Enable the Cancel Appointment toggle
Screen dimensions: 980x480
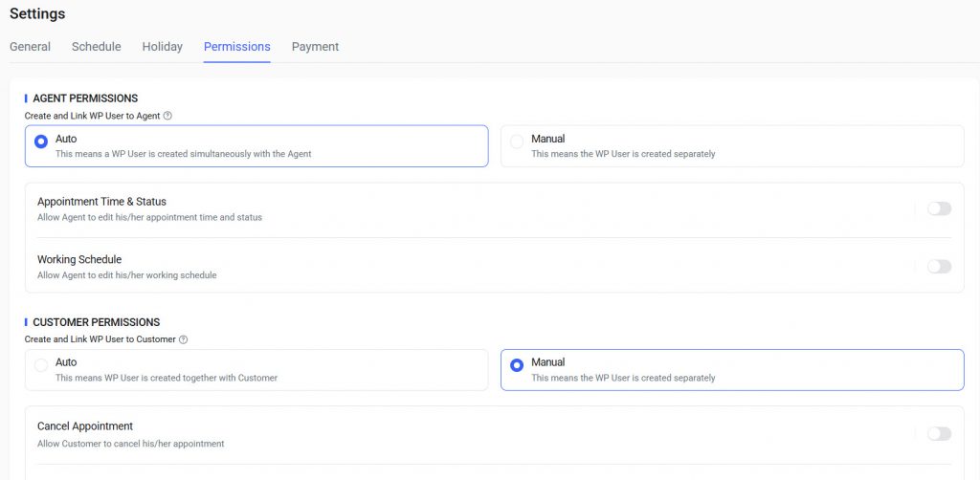(x=939, y=433)
